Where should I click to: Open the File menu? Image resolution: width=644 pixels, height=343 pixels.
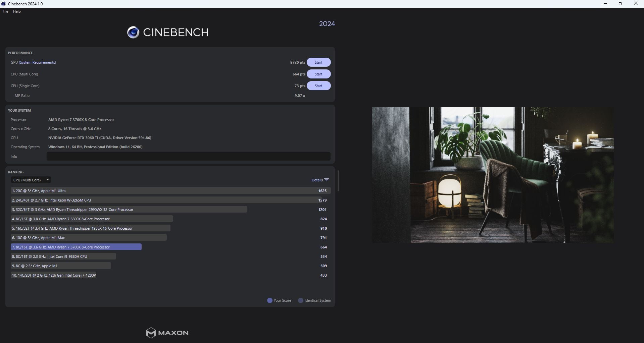(5, 11)
